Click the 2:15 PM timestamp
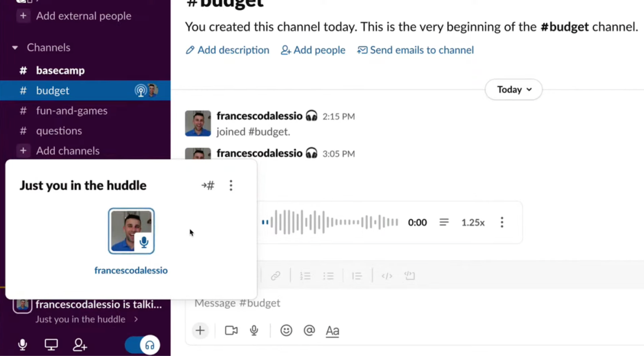 tap(339, 117)
